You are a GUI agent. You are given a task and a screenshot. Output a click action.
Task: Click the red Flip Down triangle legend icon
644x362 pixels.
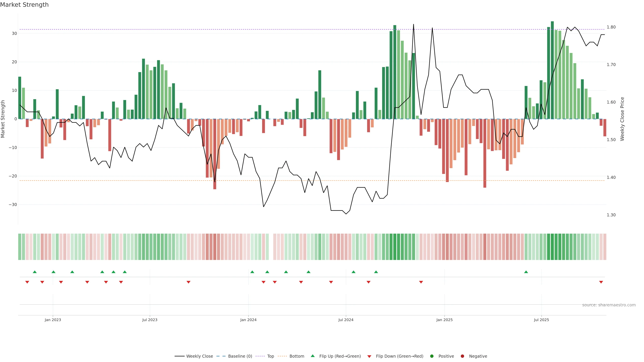click(x=369, y=356)
